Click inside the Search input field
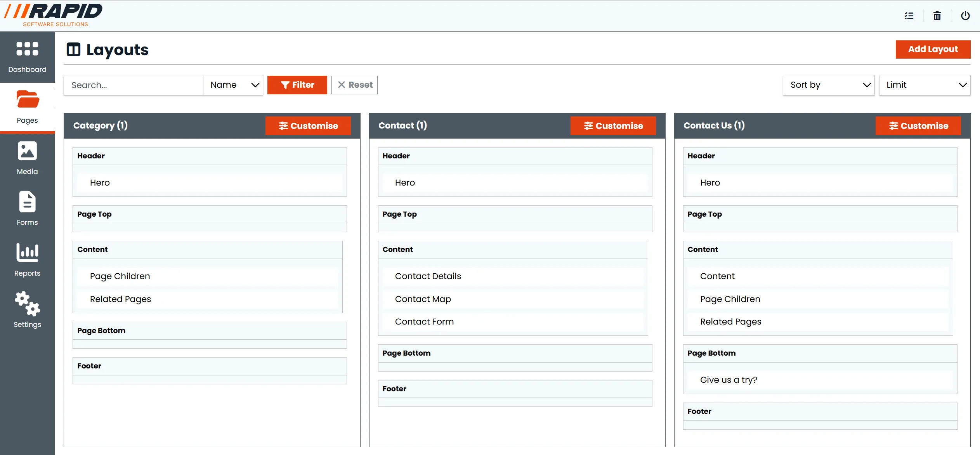980x455 pixels. tap(133, 85)
